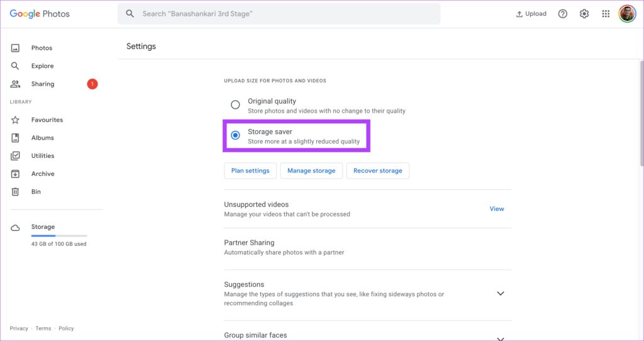
Task: Open Archive via its sidebar icon
Action: tap(15, 174)
